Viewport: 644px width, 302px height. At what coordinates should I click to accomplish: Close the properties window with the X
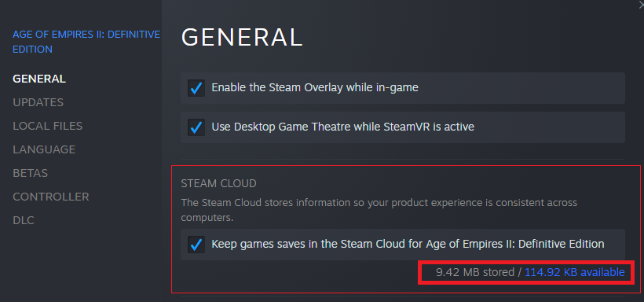641,2
